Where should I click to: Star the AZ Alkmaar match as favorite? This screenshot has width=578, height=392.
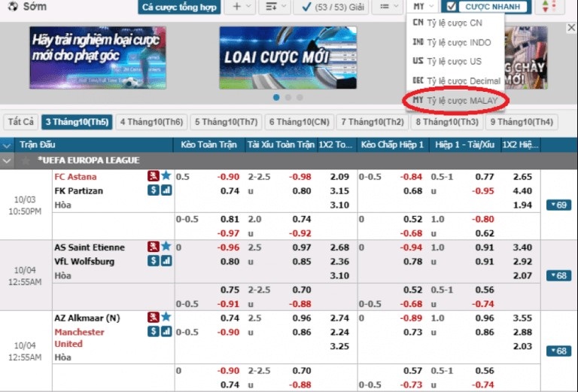click(x=166, y=318)
